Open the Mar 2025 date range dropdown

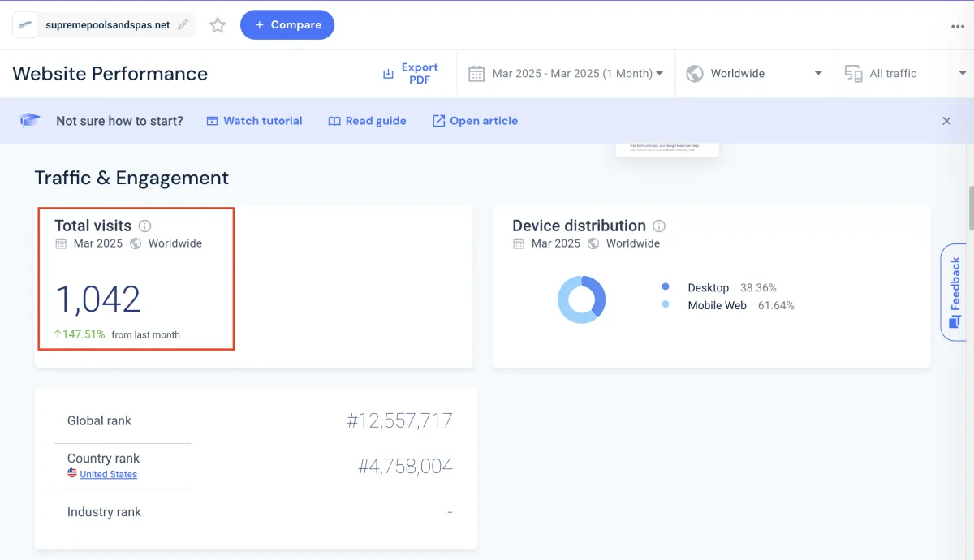pos(566,73)
